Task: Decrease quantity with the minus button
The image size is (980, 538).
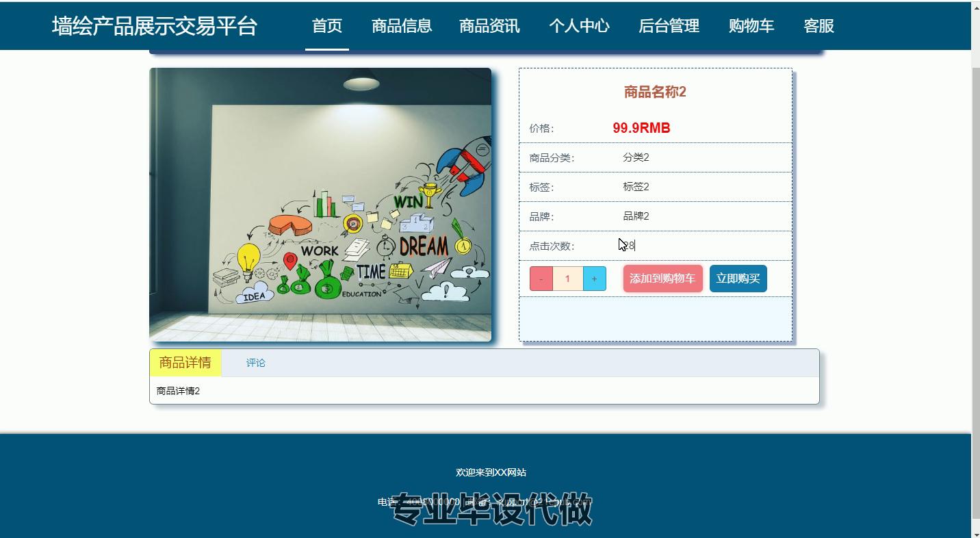Action: pos(541,279)
